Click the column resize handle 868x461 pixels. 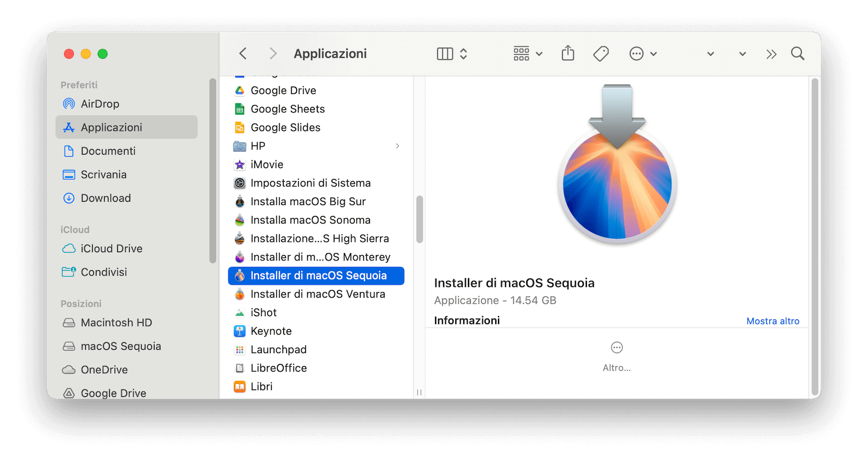click(x=419, y=392)
